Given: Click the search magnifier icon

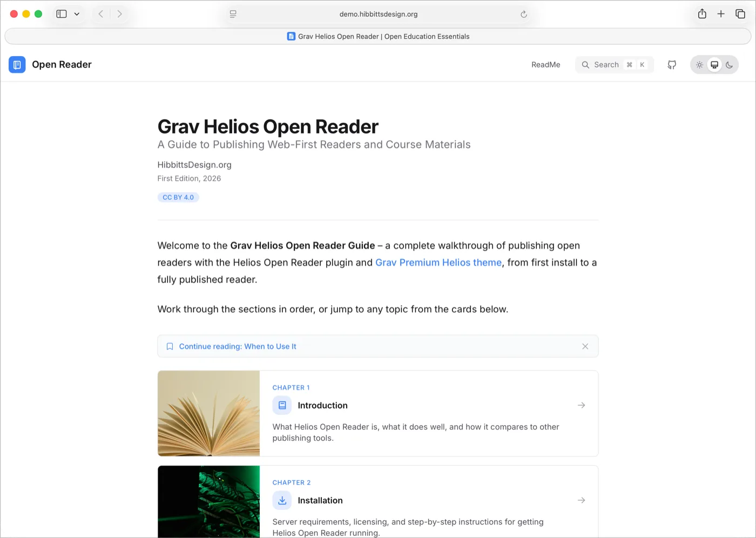Looking at the screenshot, I should click(585, 65).
